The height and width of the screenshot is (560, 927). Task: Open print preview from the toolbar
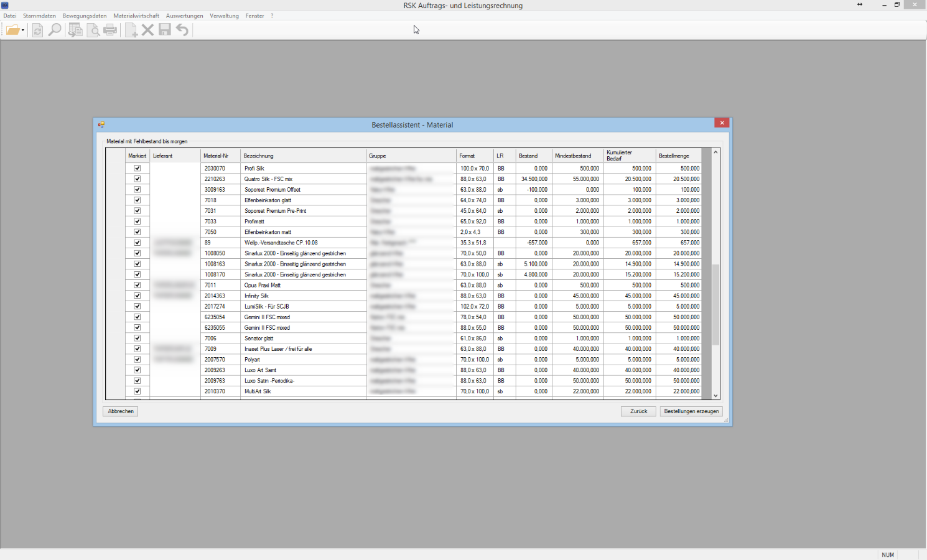93,30
